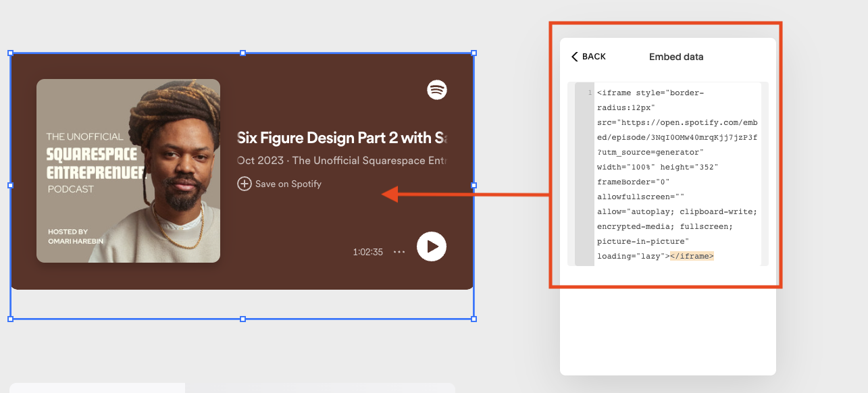Open the Six Figure Design Part 2 title
This screenshot has height=393, width=868.
343,138
